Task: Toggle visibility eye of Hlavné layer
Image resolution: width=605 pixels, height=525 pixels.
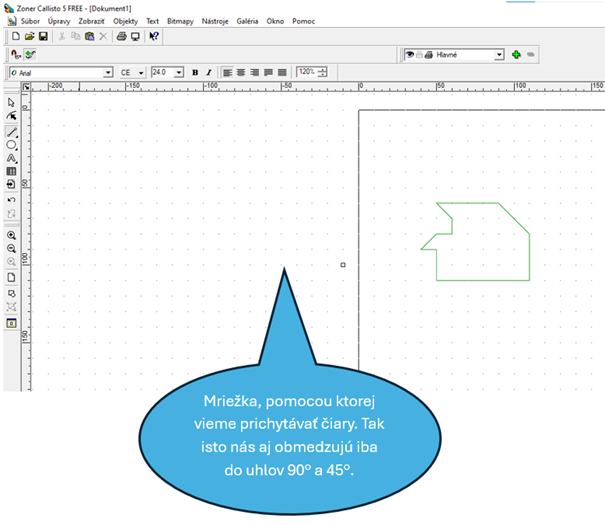Action: [410, 55]
